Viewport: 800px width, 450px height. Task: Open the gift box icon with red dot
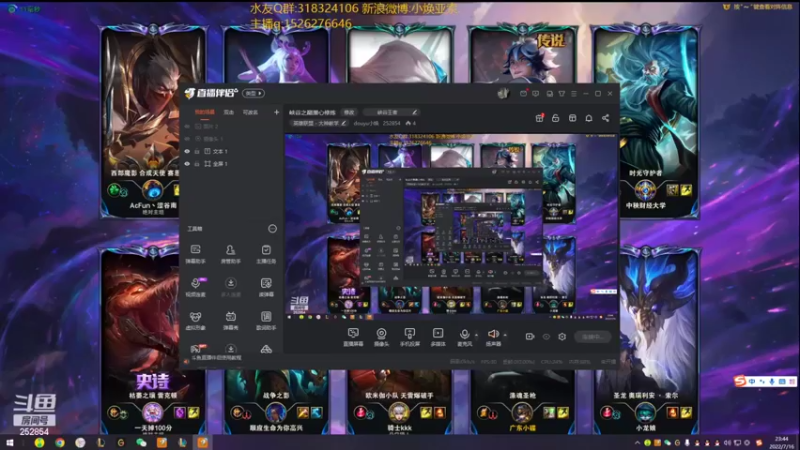click(x=539, y=118)
